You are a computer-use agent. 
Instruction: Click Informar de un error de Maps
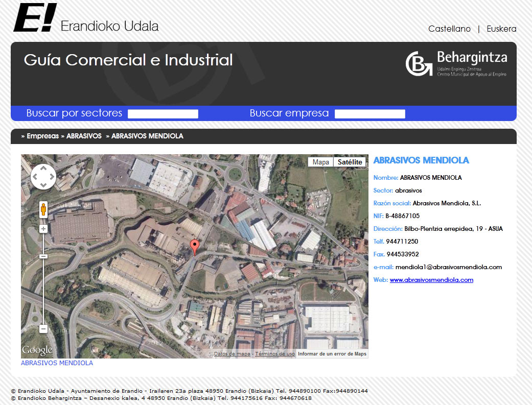[332, 354]
